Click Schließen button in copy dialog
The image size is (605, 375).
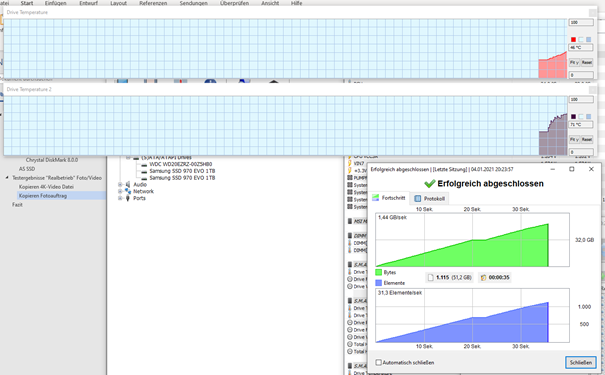pos(580,362)
